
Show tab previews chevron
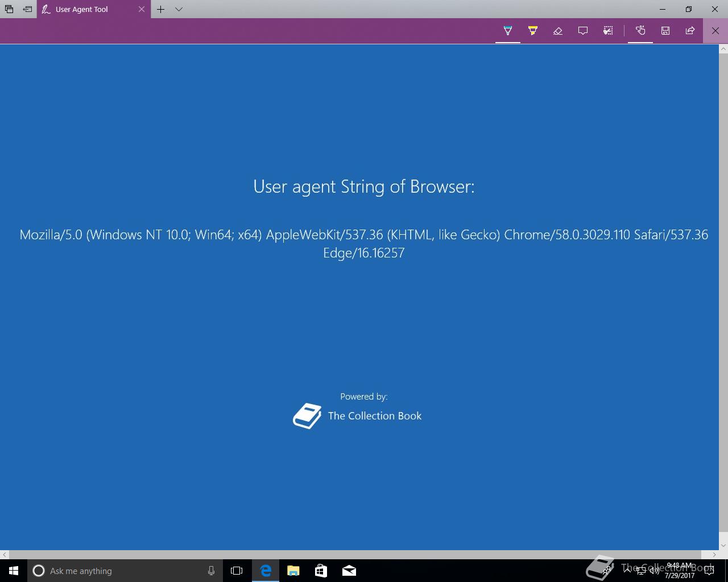click(x=179, y=9)
